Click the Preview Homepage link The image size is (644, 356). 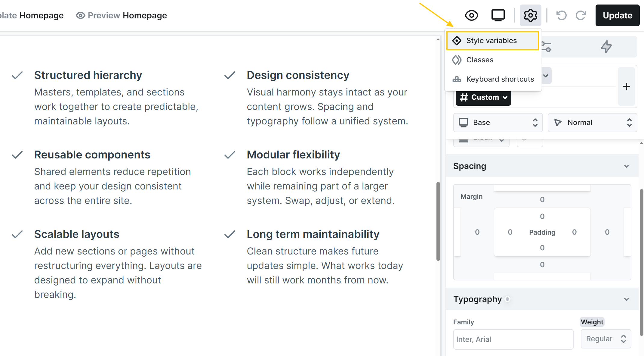(122, 15)
